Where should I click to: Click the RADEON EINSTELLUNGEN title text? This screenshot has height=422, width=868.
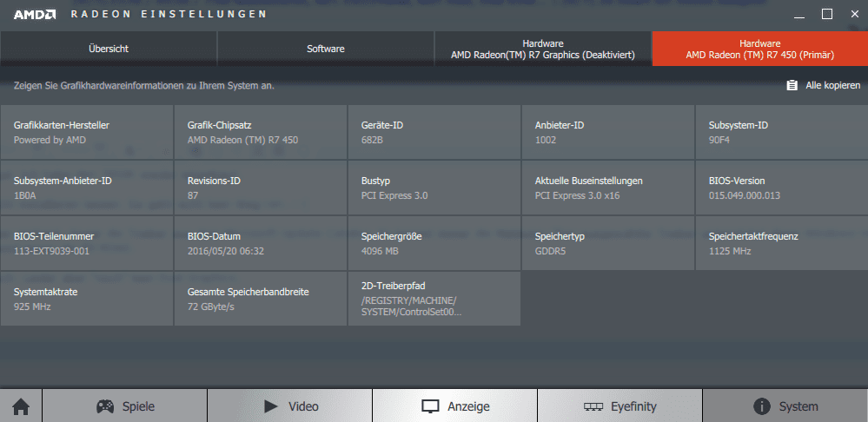coord(169,15)
